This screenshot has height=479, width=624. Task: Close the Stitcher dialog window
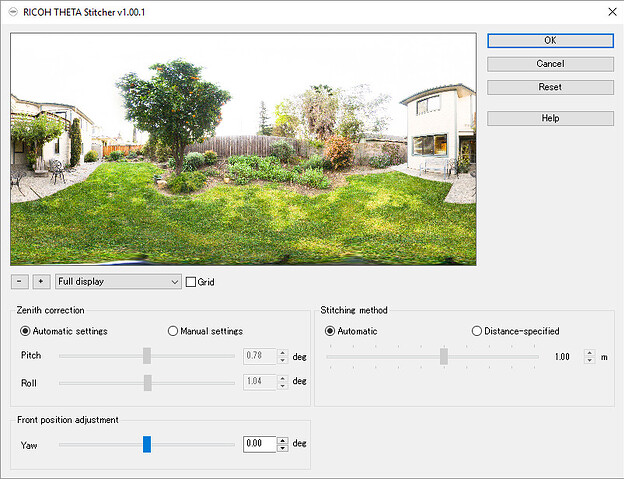[x=611, y=11]
